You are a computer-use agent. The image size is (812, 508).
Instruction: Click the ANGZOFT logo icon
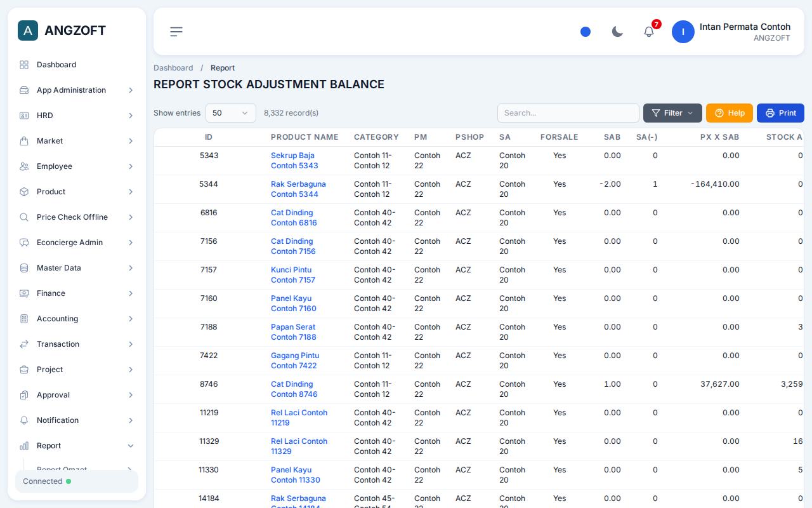[28, 30]
